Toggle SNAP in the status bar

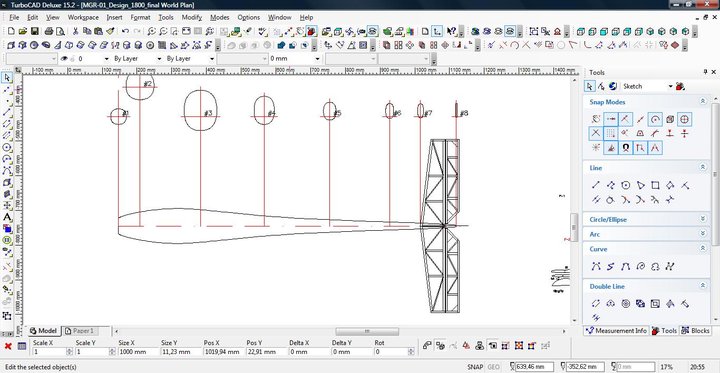475,367
